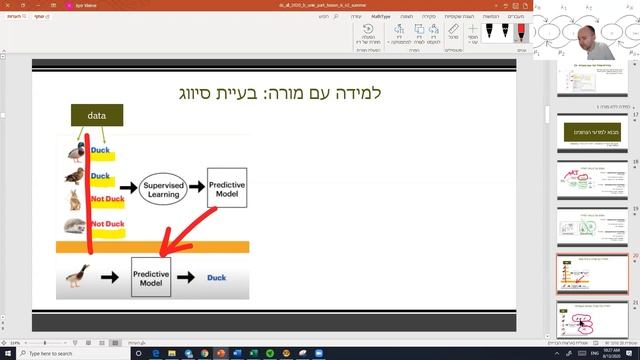
Task: Click the ENG language indicator
Action: click(x=595, y=353)
